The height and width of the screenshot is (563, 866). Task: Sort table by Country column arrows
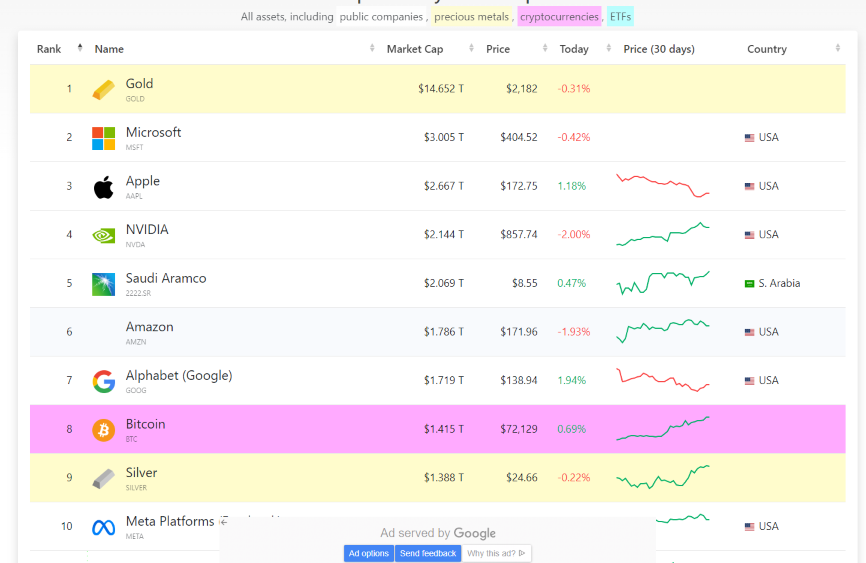coord(838,48)
